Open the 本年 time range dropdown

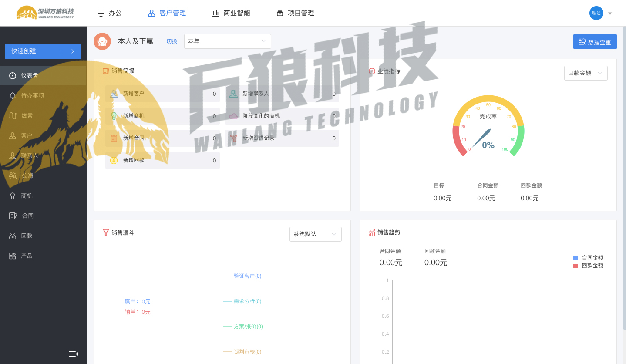coord(227,41)
